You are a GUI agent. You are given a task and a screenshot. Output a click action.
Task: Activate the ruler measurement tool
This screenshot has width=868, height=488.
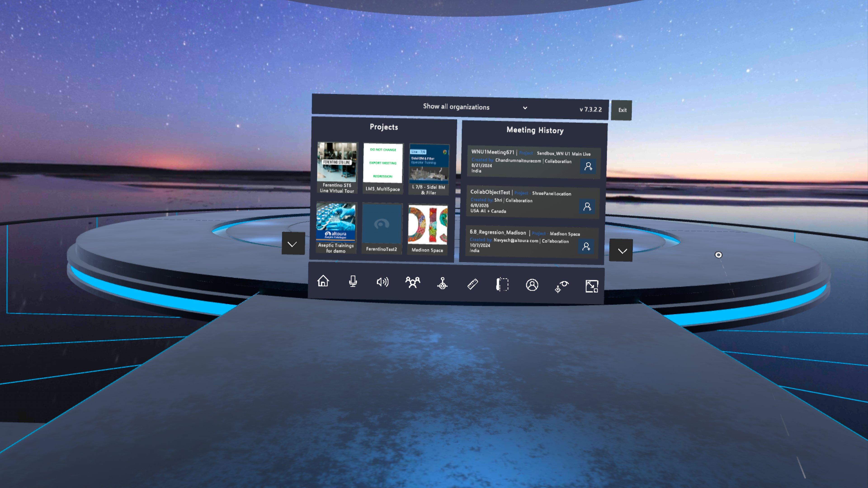[472, 284]
